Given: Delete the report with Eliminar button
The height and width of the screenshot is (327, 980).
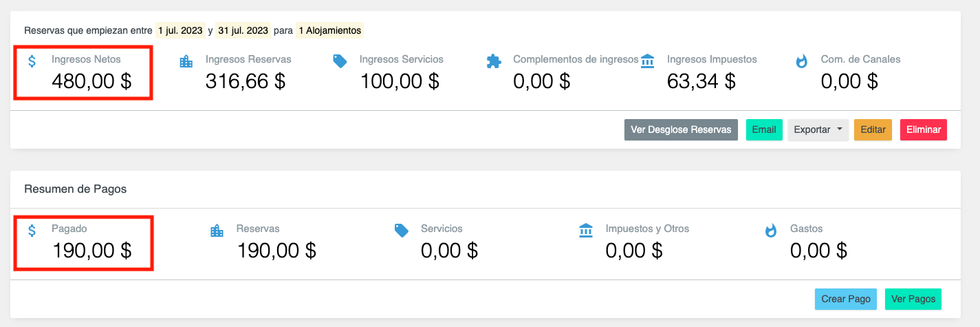Looking at the screenshot, I should coord(923,129).
